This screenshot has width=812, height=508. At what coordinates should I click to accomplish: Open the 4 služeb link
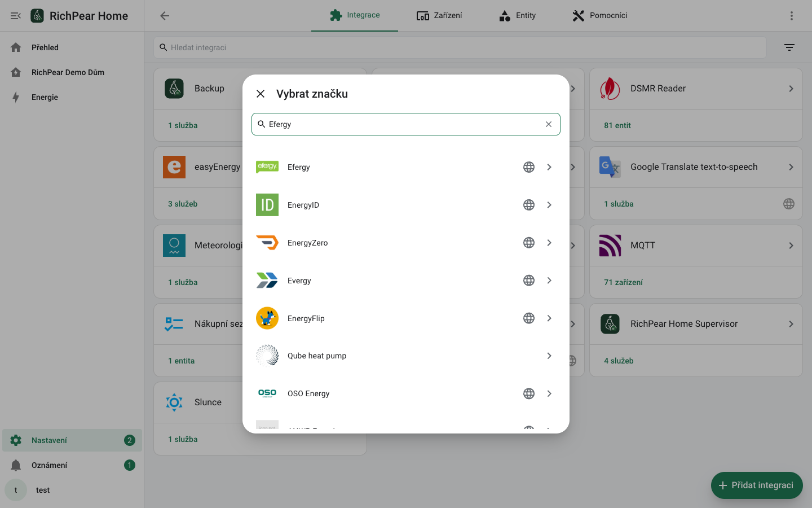point(619,361)
